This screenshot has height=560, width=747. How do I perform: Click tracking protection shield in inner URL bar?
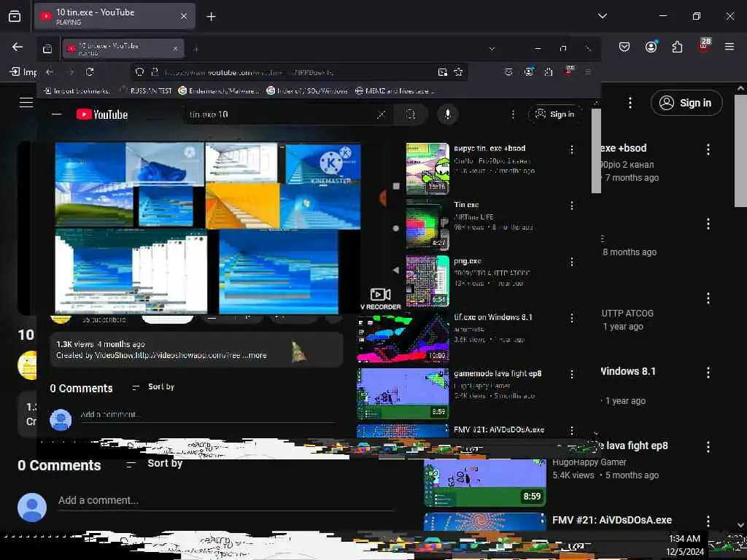[139, 72]
